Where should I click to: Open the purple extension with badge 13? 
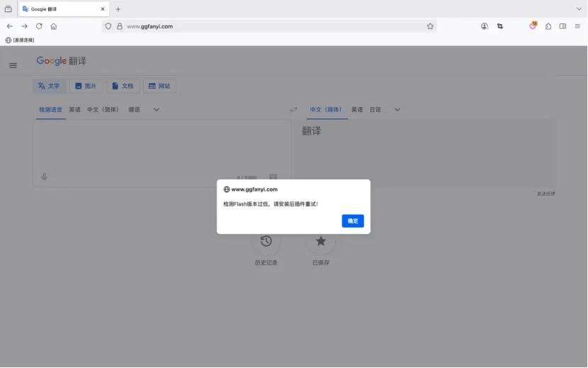point(533,26)
